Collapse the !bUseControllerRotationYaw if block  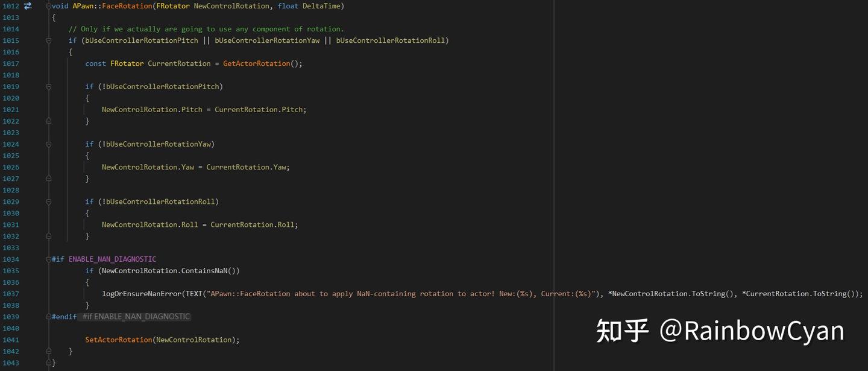[49, 144]
